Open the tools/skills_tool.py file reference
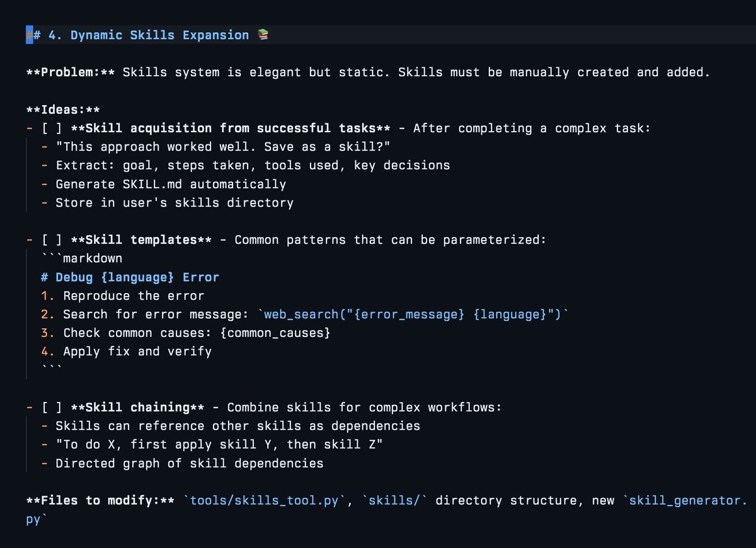Viewport: 756px width, 548px height. coord(265,501)
